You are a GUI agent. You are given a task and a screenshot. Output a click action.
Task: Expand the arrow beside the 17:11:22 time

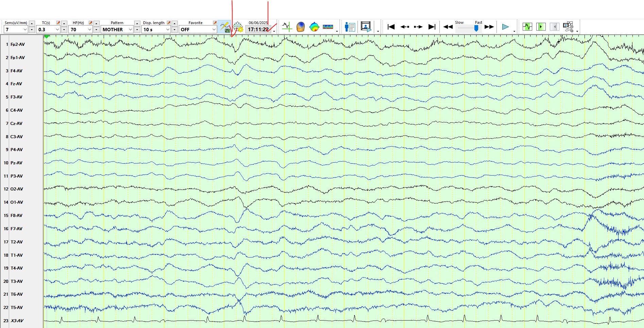[x=274, y=31]
